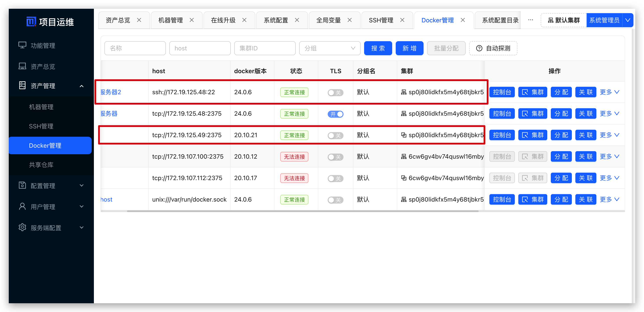Image resolution: width=644 pixels, height=312 pixels.
Task: Enable TLS for ssh://172.19.125.48:22 row
Action: [x=336, y=92]
